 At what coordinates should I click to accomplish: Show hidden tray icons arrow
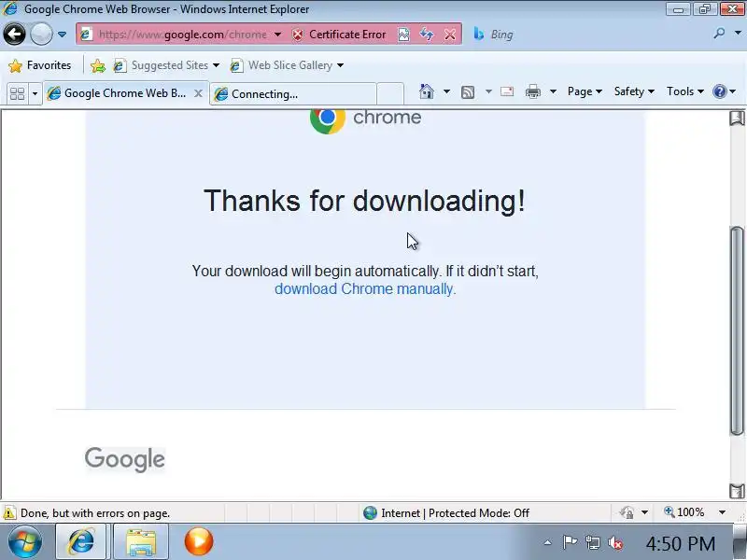pos(548,542)
